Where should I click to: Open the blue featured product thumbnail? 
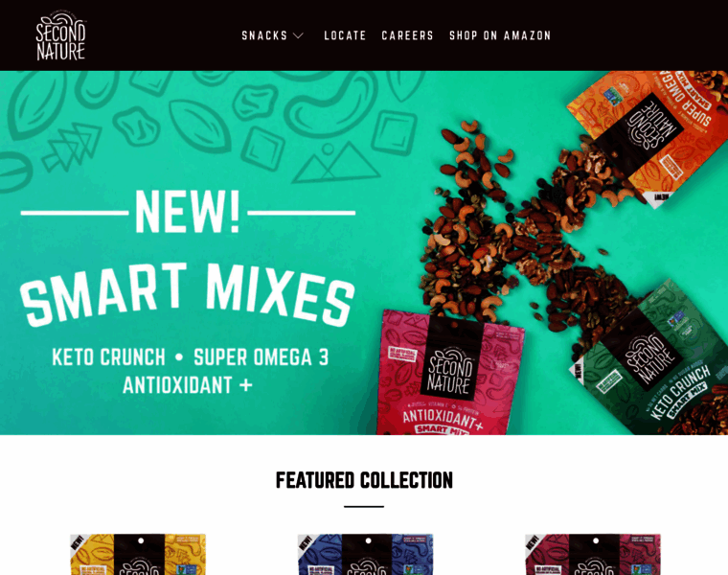tap(365, 554)
